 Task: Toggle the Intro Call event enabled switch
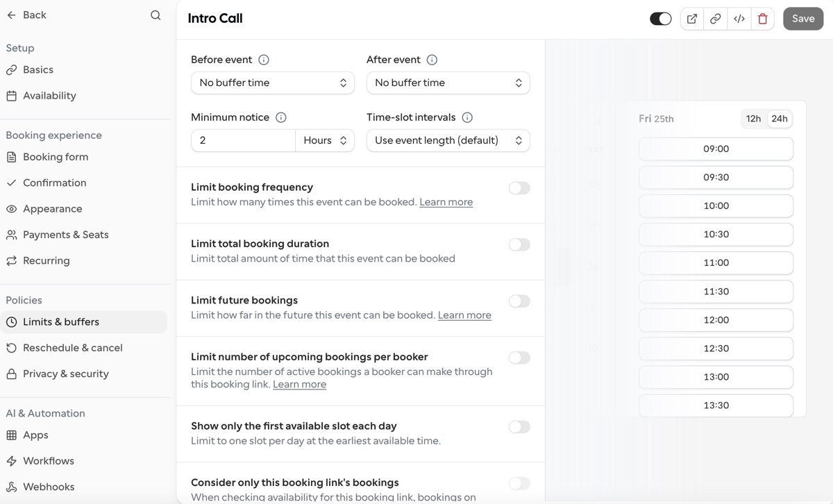[661, 19]
